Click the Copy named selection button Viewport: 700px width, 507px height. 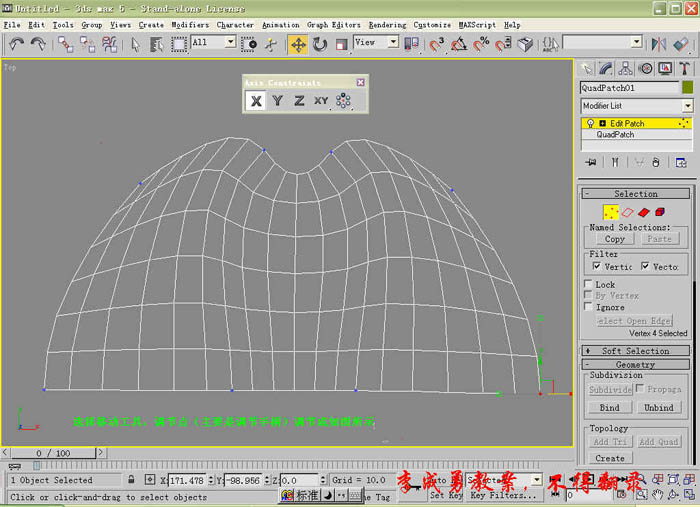(x=614, y=239)
